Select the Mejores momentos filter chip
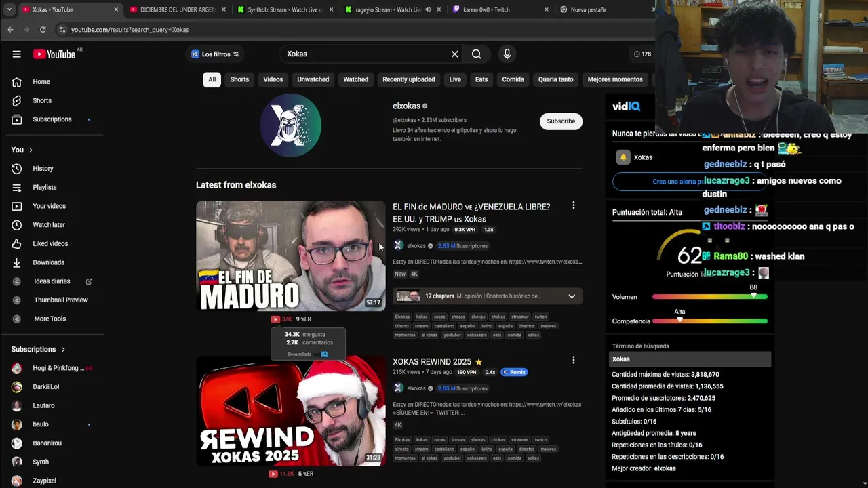Viewport: 868px width, 488px height. [x=615, y=79]
